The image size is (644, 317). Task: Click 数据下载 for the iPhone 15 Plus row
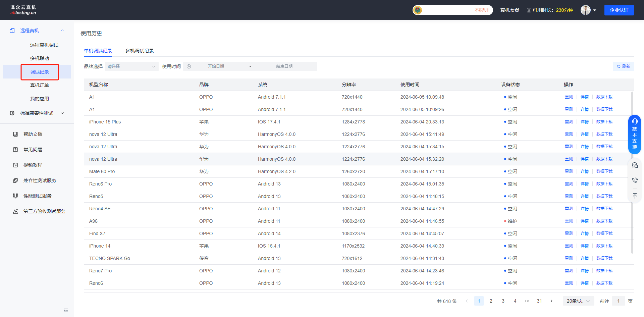click(x=604, y=122)
